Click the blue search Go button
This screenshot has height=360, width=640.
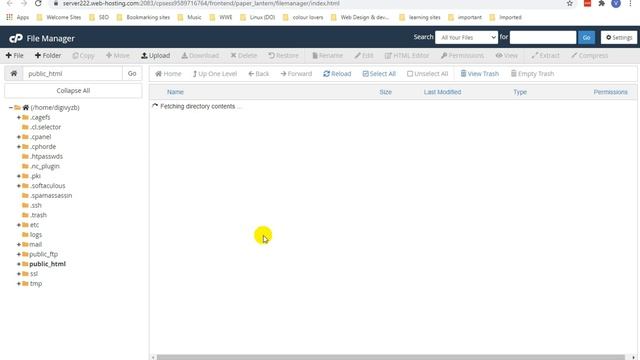(x=586, y=37)
